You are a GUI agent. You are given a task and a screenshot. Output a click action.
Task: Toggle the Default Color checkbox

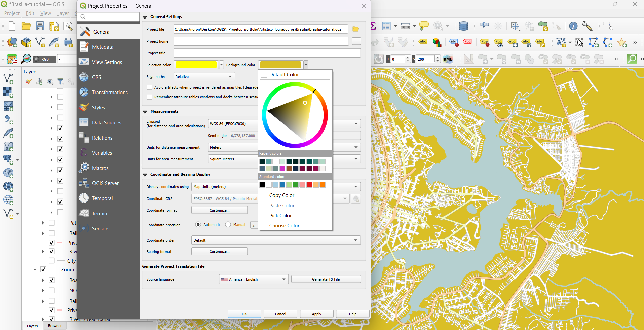[x=264, y=74]
